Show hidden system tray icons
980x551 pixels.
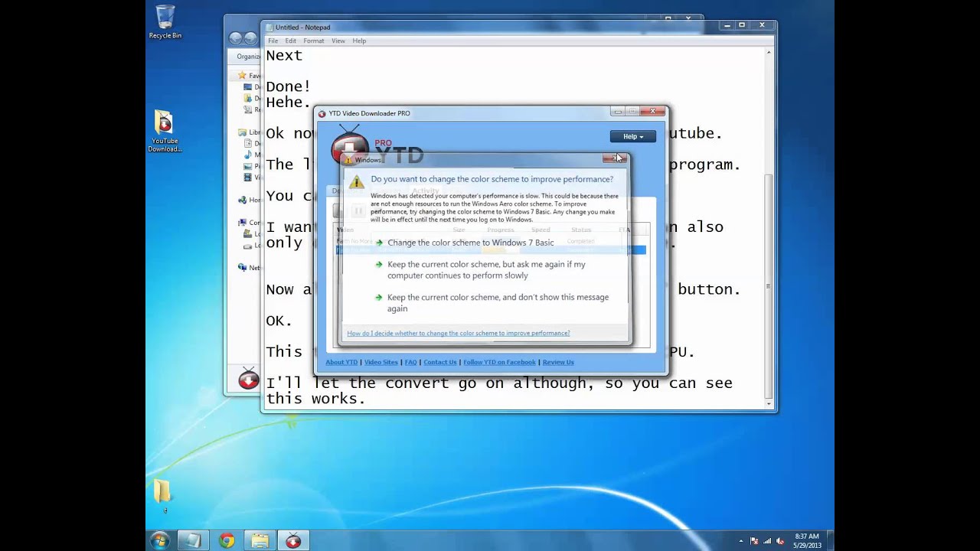[740, 541]
